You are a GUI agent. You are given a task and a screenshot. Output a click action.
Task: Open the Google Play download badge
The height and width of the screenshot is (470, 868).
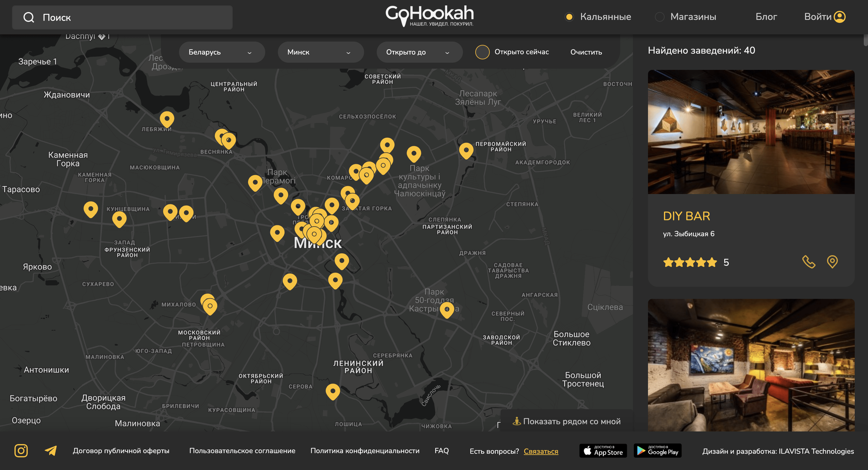tap(658, 451)
